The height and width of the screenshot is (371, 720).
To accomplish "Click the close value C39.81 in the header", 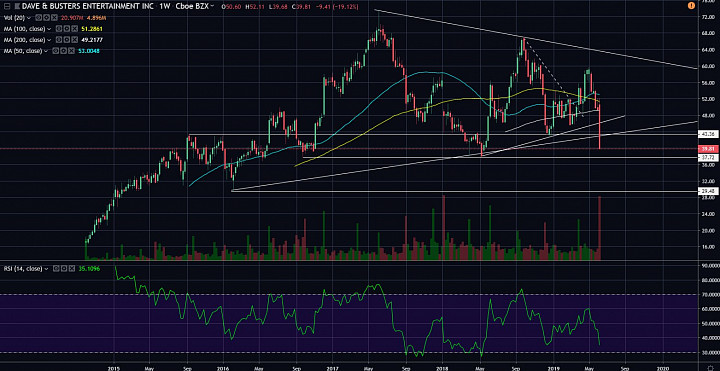I will tap(301, 6).
